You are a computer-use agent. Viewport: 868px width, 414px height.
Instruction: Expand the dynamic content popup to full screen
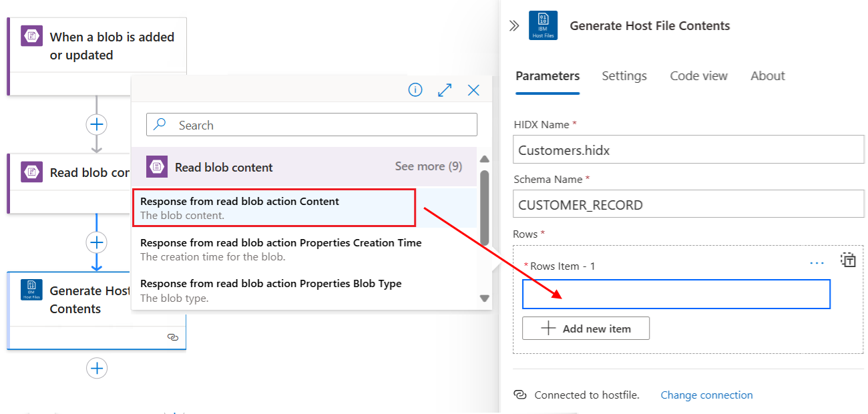(x=445, y=89)
